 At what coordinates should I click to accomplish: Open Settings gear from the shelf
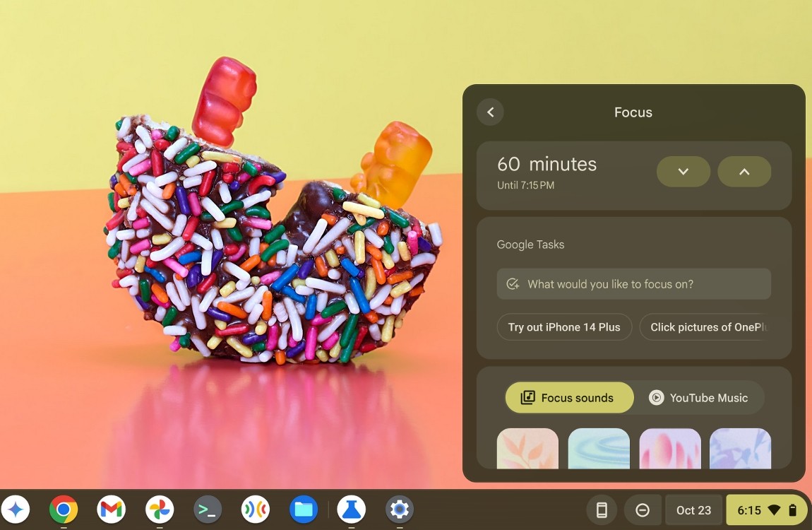399,510
